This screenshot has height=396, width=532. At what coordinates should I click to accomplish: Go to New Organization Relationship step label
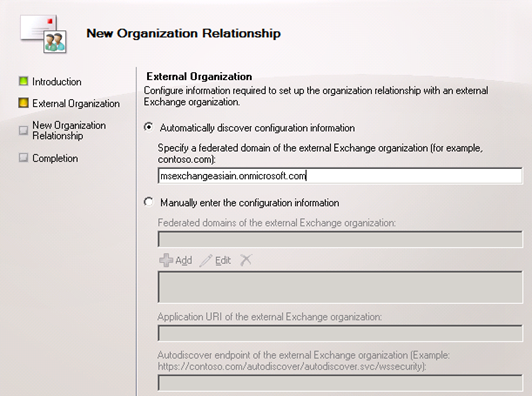(x=69, y=131)
